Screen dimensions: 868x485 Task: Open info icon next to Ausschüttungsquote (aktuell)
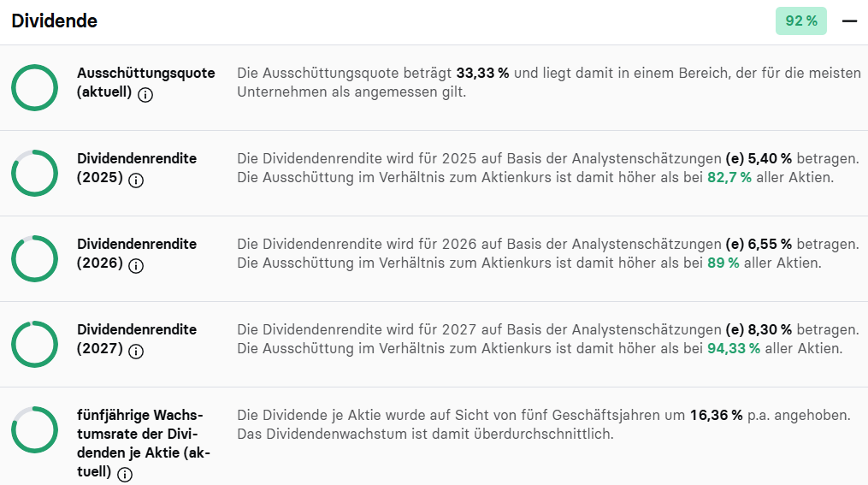coord(145,95)
